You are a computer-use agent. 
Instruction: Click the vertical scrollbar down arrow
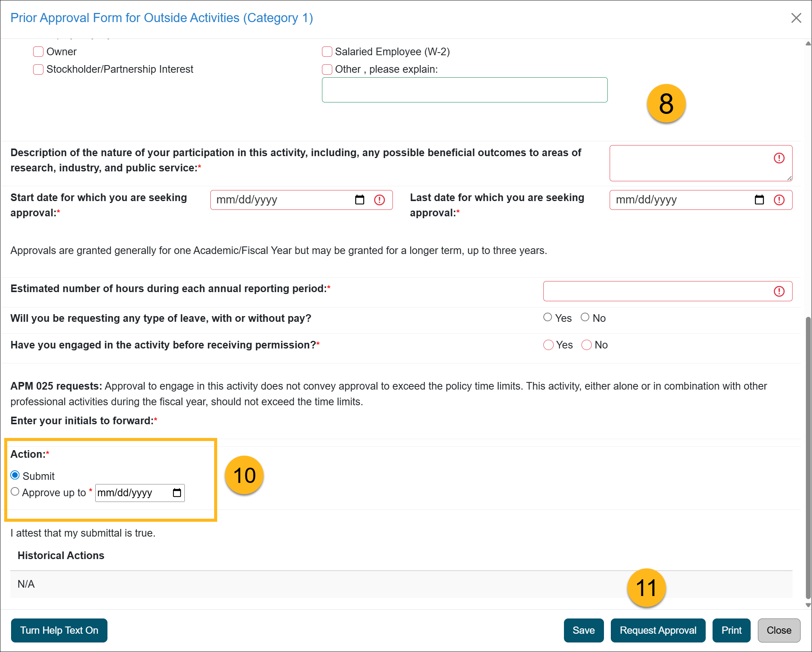pyautogui.click(x=808, y=605)
